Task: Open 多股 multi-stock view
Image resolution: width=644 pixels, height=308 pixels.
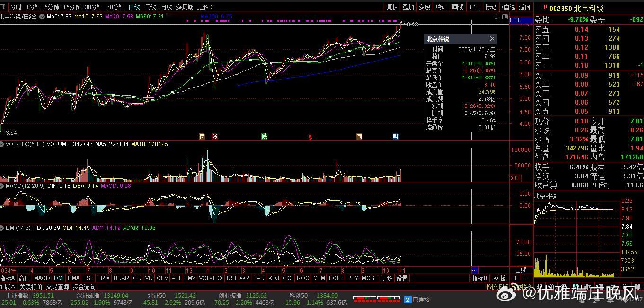Action: (424, 7)
